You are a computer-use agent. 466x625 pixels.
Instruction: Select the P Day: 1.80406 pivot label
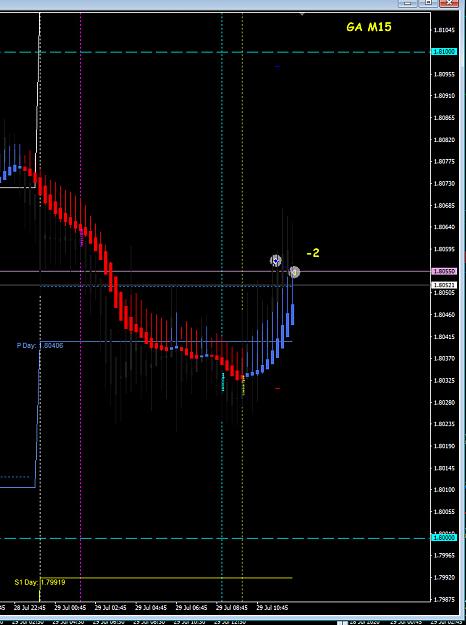(x=40, y=346)
